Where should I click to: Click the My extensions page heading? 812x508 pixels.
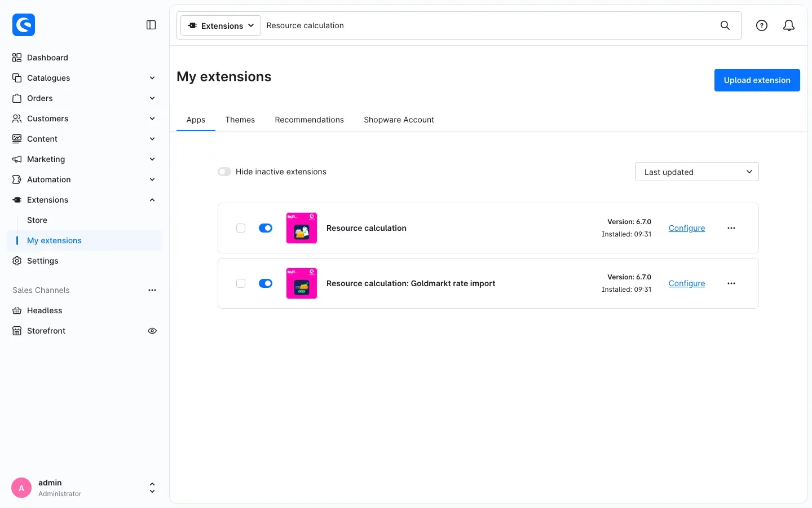pyautogui.click(x=224, y=77)
